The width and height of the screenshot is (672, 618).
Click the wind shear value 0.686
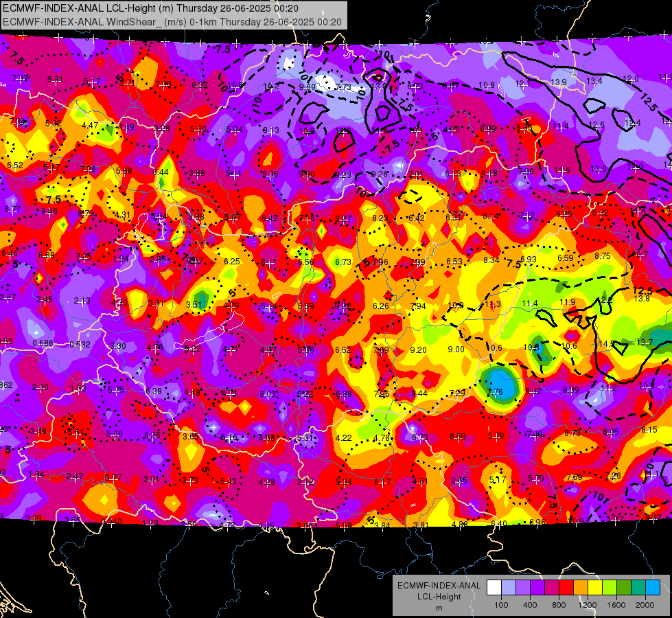coord(43,343)
